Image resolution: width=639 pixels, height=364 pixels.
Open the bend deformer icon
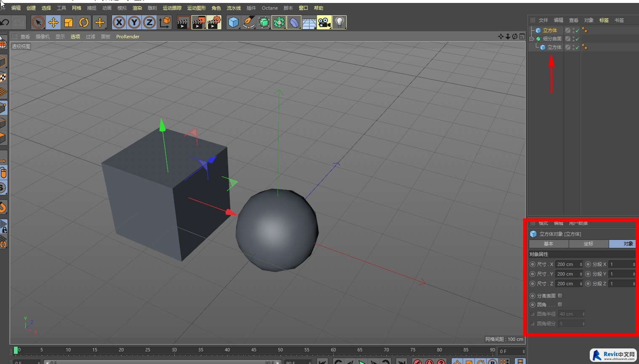(x=294, y=22)
